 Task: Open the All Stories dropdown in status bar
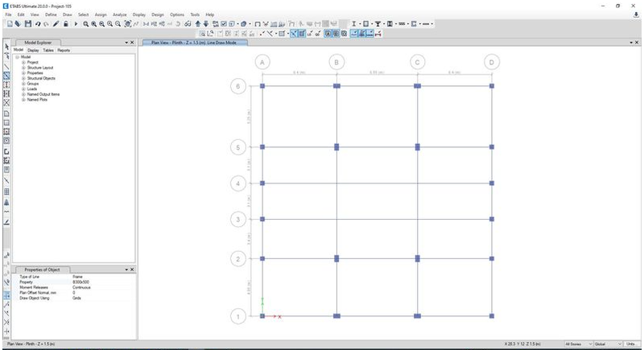click(579, 344)
